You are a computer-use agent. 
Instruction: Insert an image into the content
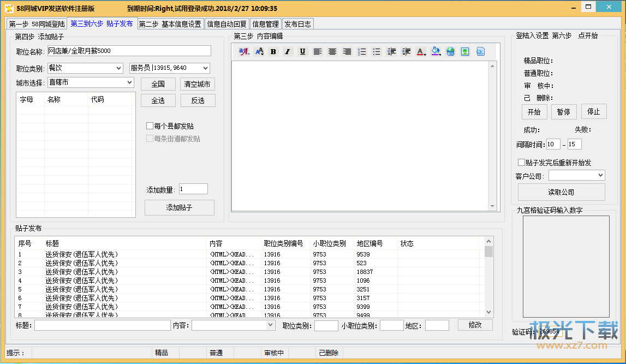[465, 51]
